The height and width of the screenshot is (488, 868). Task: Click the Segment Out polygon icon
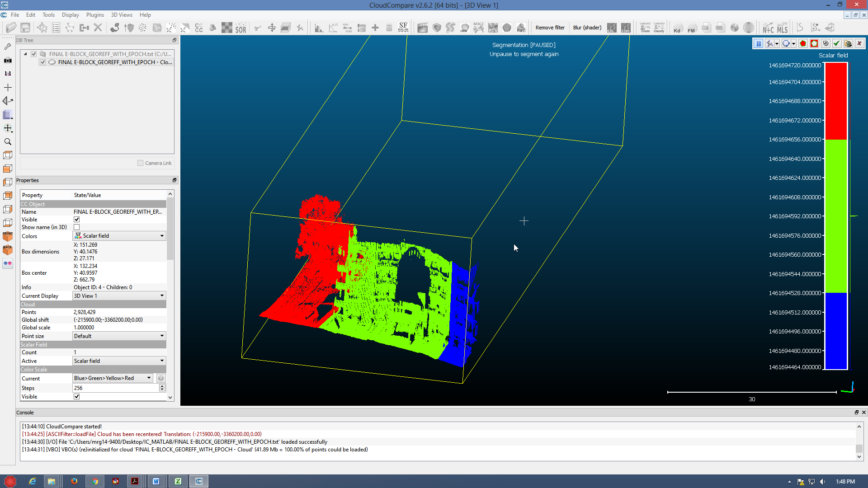(x=814, y=43)
